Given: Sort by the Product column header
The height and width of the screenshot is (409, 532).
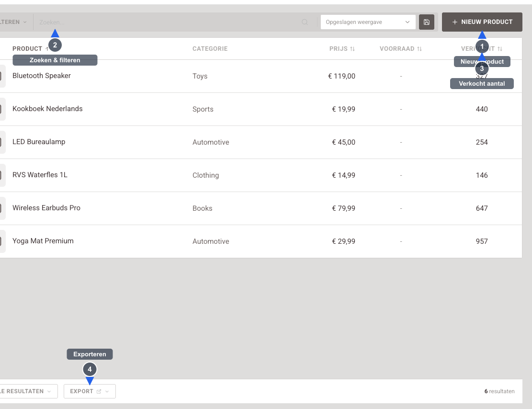Looking at the screenshot, I should click(27, 49).
